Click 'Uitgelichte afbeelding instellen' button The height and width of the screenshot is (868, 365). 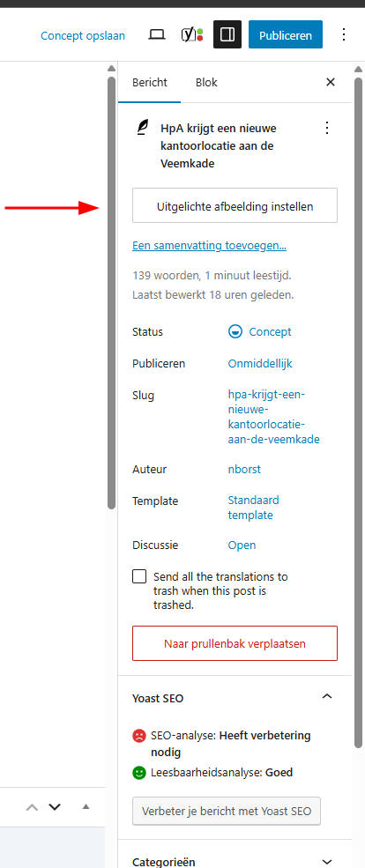tap(235, 205)
